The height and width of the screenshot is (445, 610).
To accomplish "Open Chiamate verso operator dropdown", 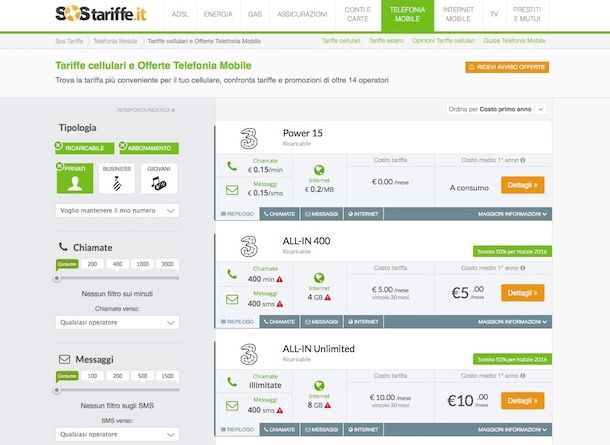I will click(x=117, y=322).
